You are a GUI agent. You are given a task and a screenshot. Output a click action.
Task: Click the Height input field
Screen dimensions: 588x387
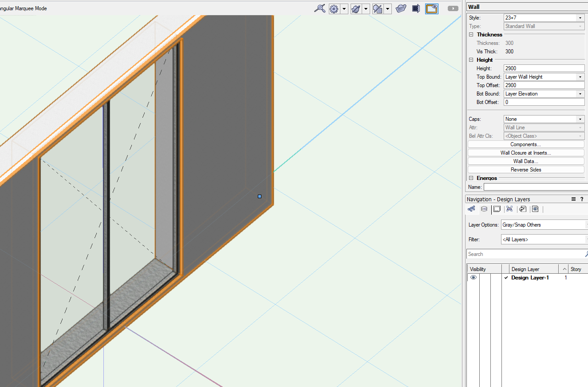[x=544, y=68]
